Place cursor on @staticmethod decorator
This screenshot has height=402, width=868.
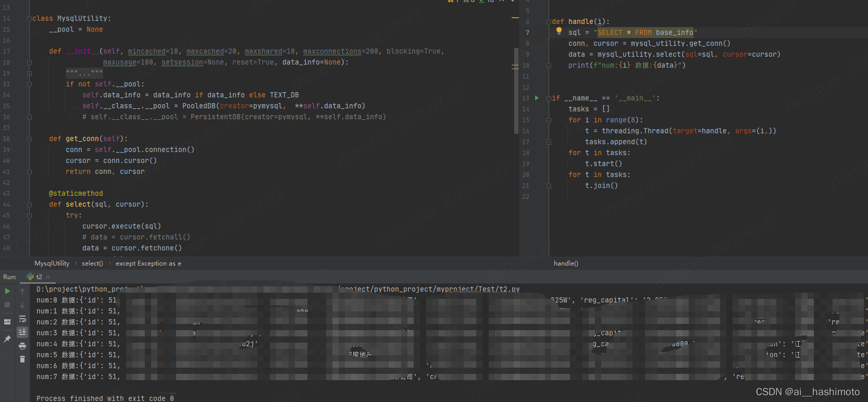click(x=76, y=194)
